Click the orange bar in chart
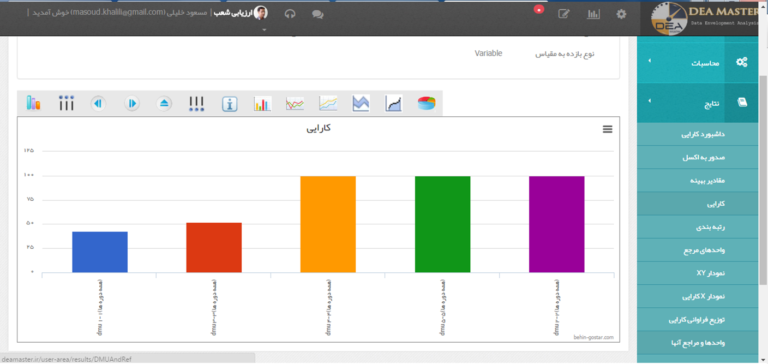This screenshot has height=364, width=768. [x=328, y=224]
